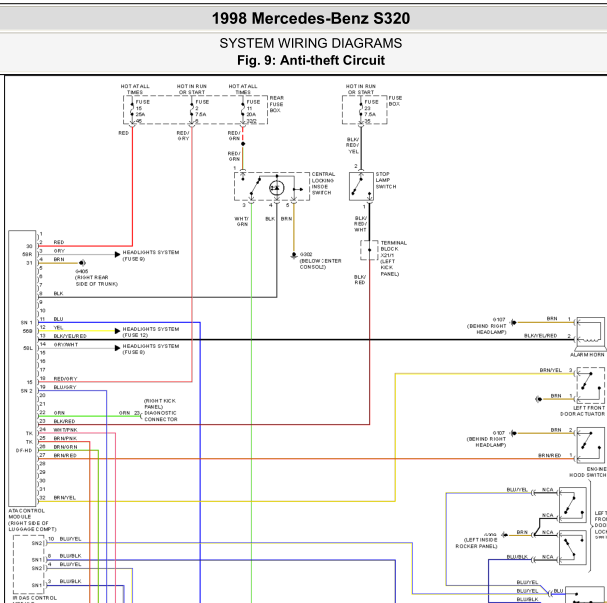Screen dimensions: 607x603
Task: Select "(BELOW CENTER CONSOLE)" text
Action: 321,264
